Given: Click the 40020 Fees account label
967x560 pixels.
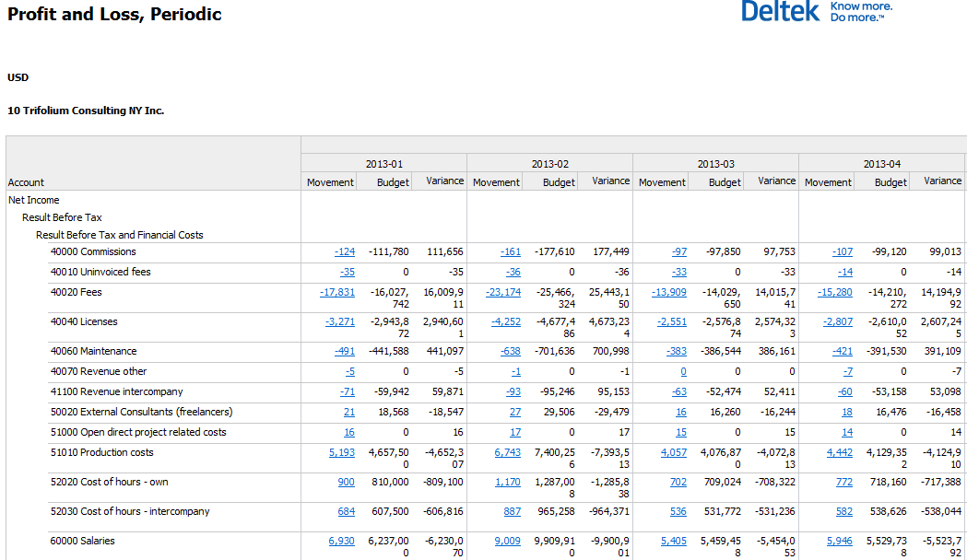Looking at the screenshot, I should [x=76, y=293].
